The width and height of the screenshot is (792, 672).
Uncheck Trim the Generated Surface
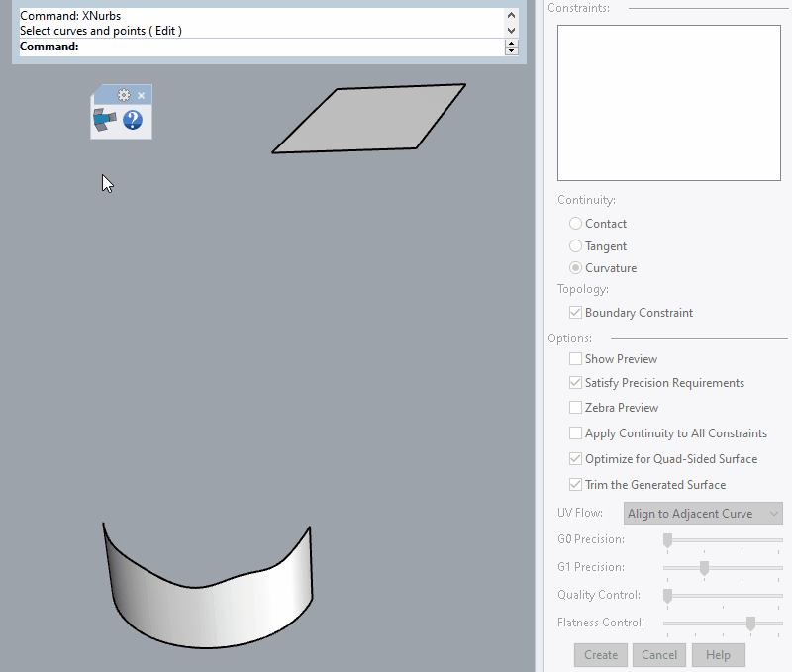click(x=575, y=484)
